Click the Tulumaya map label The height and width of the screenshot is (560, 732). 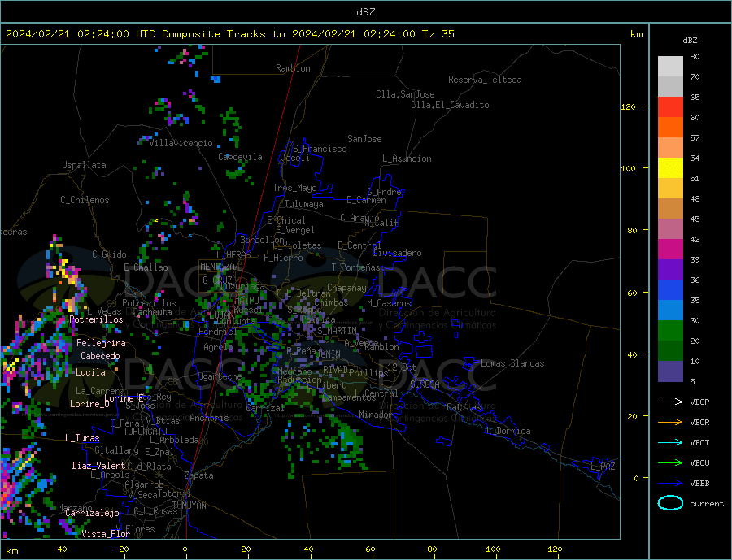click(x=304, y=204)
